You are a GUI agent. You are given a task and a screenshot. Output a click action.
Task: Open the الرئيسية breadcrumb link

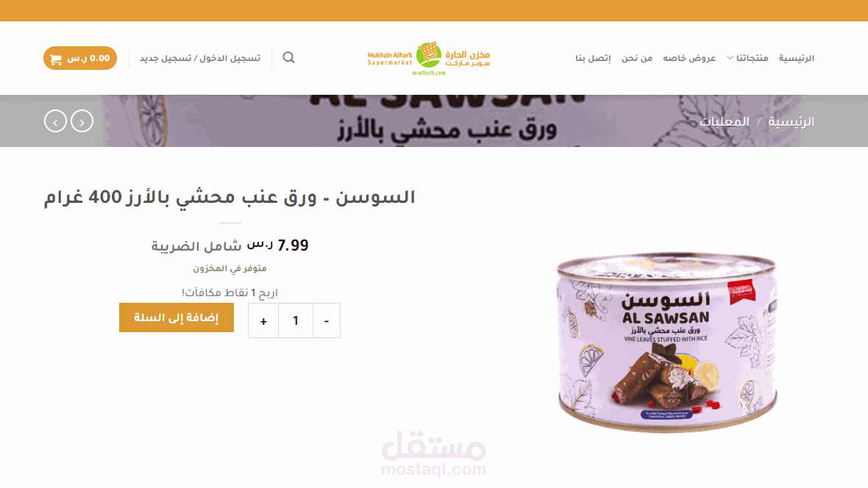coord(791,122)
